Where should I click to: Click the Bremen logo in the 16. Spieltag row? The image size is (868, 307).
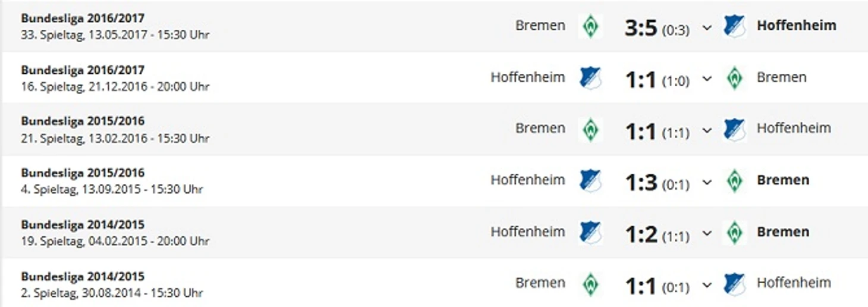[734, 78]
